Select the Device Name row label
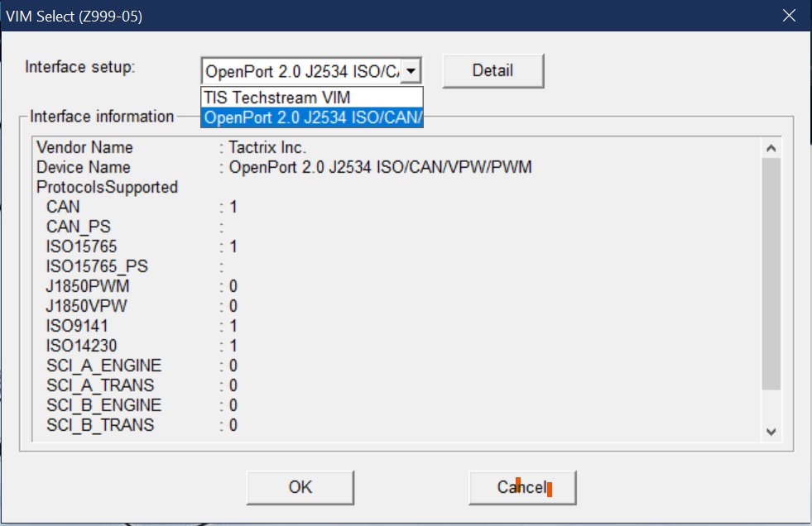This screenshot has width=812, height=526. tap(84, 167)
